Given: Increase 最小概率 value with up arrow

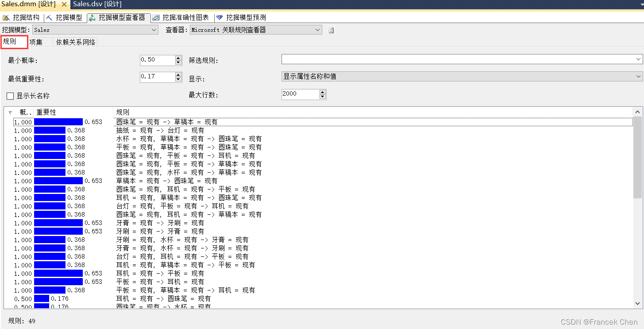Looking at the screenshot, I should (178, 58).
